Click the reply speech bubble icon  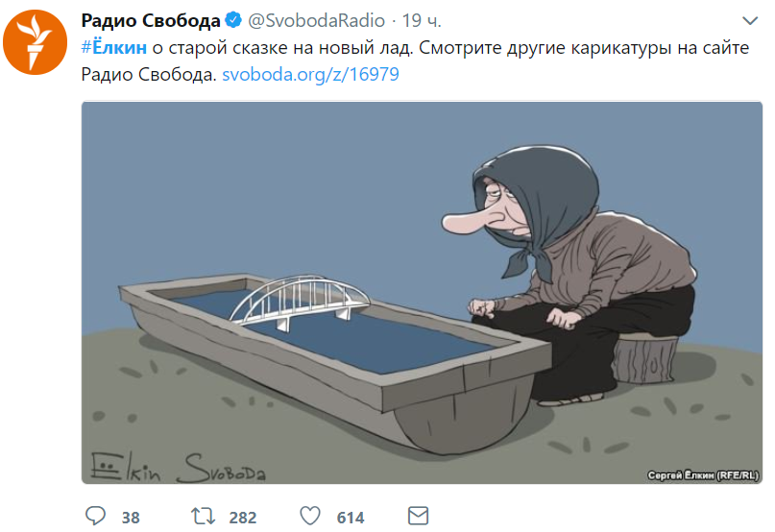(95, 516)
